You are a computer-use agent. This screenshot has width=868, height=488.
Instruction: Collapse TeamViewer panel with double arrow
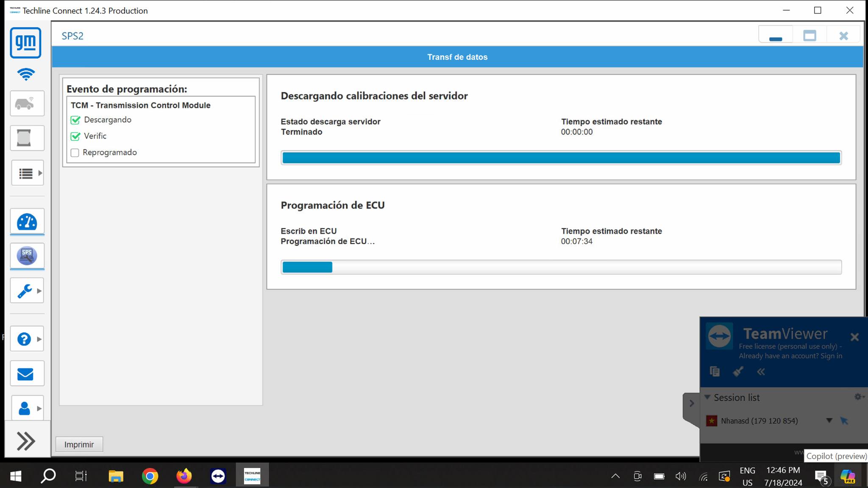pyautogui.click(x=761, y=372)
